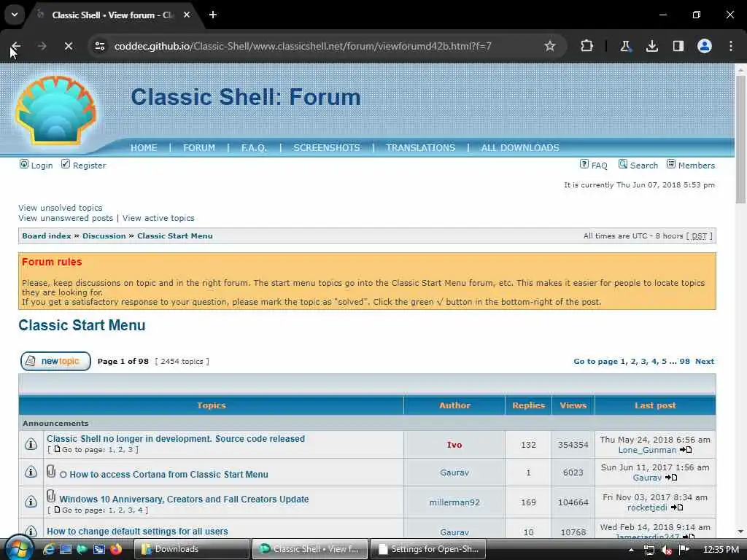Start a new topic button
This screenshot has width=747, height=560.
pos(55,361)
